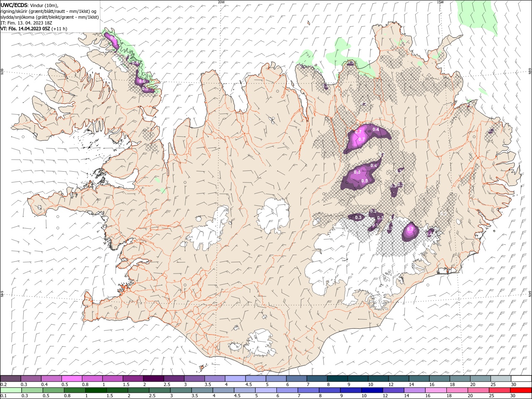532x399 pixels.
Task: Click the blue 8 swatch in lower legend
Action: click(x=330, y=390)
